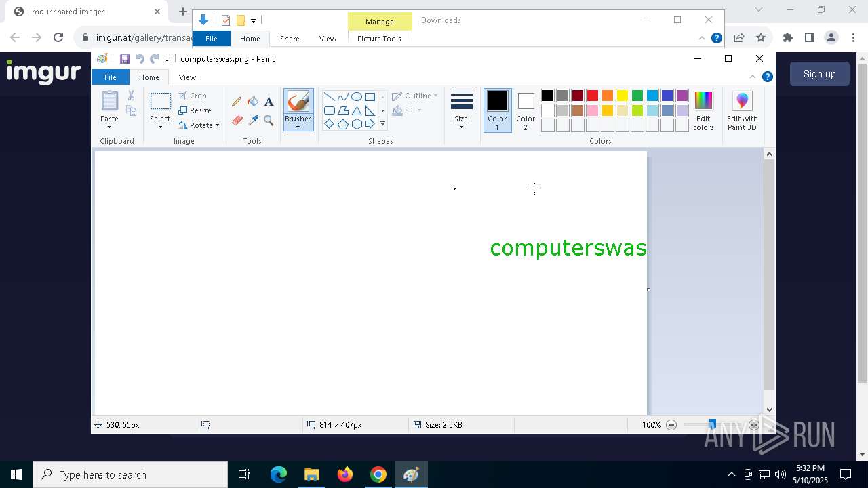Select the Text tool
This screenshot has height=488, width=868.
[x=269, y=102]
